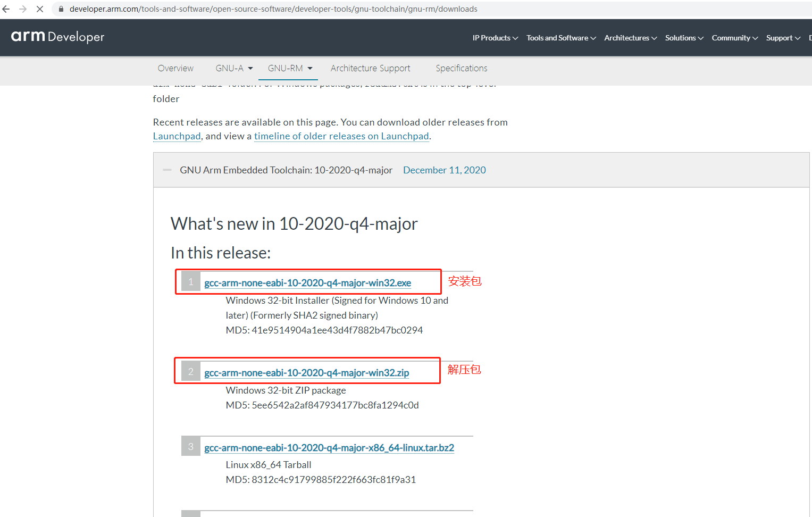Open the Launchpad link

(177, 136)
